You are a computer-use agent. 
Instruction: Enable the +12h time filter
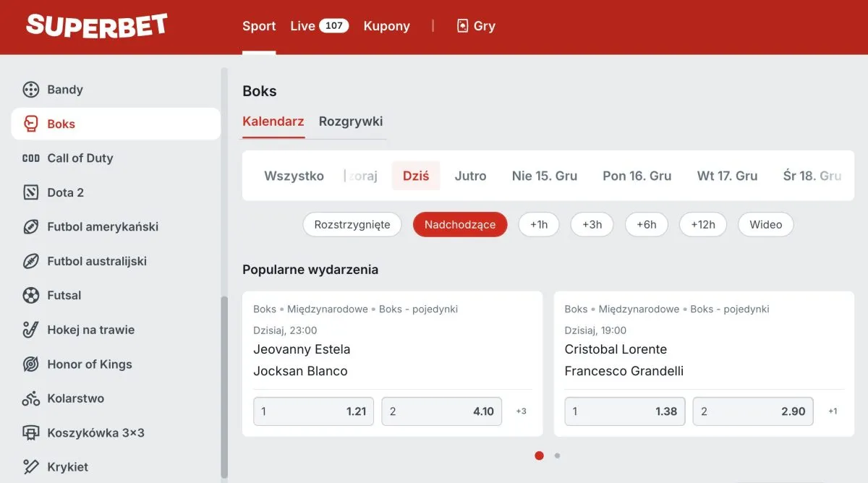click(702, 224)
